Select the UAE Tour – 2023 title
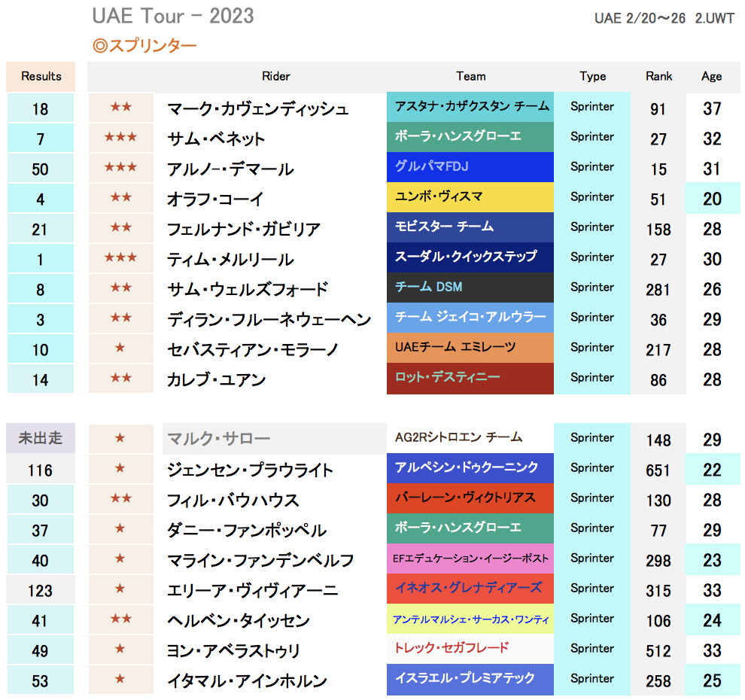This screenshot has height=700, width=745. pyautogui.click(x=173, y=16)
